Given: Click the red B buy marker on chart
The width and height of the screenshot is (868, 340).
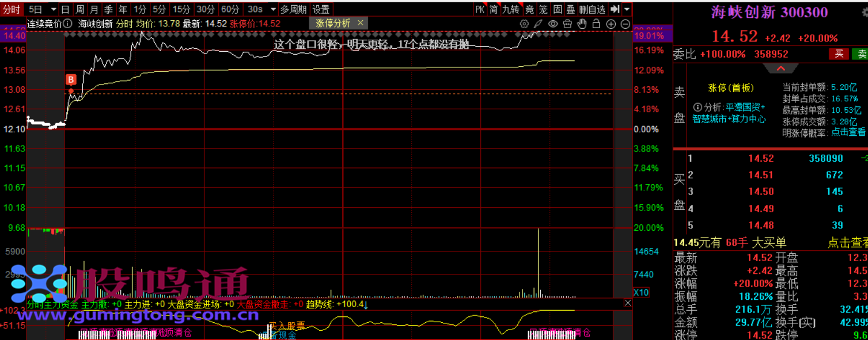Looking at the screenshot, I should [x=71, y=79].
